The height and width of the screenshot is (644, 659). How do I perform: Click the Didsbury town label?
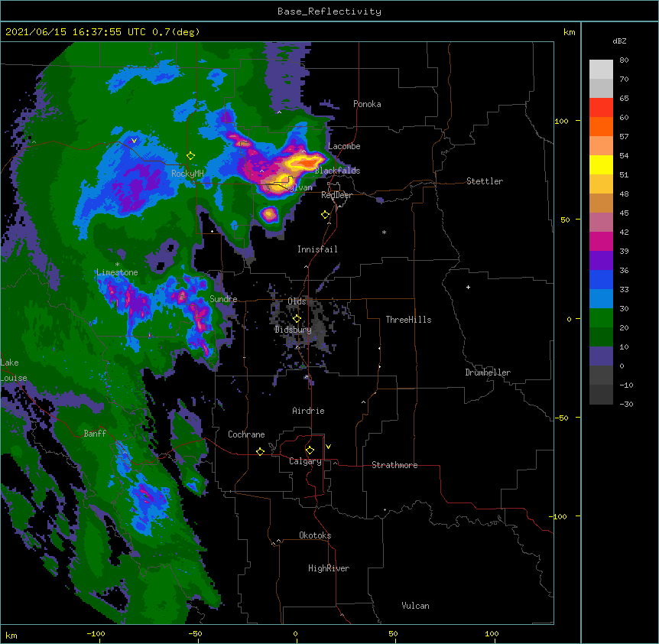[x=293, y=330]
